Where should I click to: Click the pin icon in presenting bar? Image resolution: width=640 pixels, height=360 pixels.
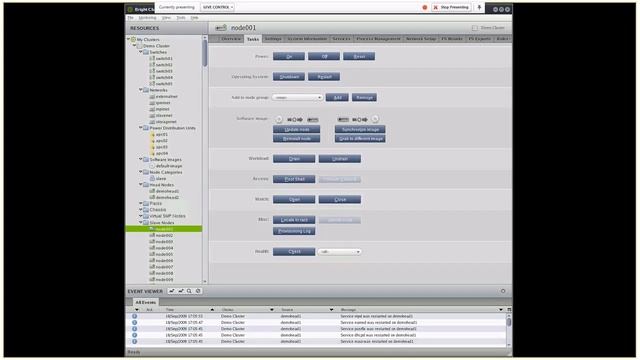[x=479, y=7]
